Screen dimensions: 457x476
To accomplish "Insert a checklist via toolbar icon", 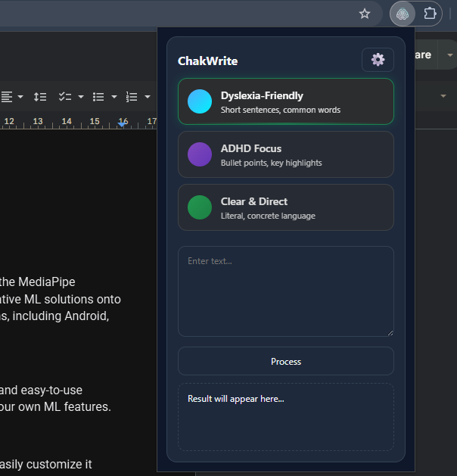I will coord(65,97).
